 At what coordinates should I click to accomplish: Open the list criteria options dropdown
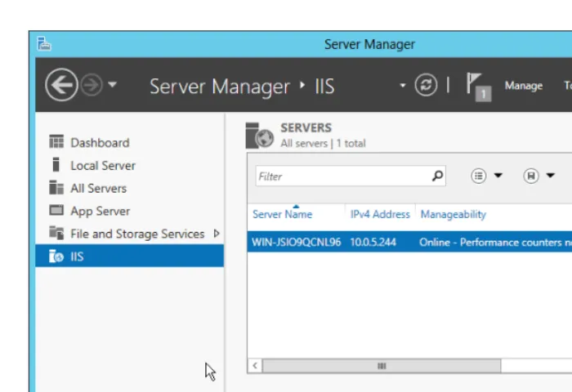click(x=486, y=176)
